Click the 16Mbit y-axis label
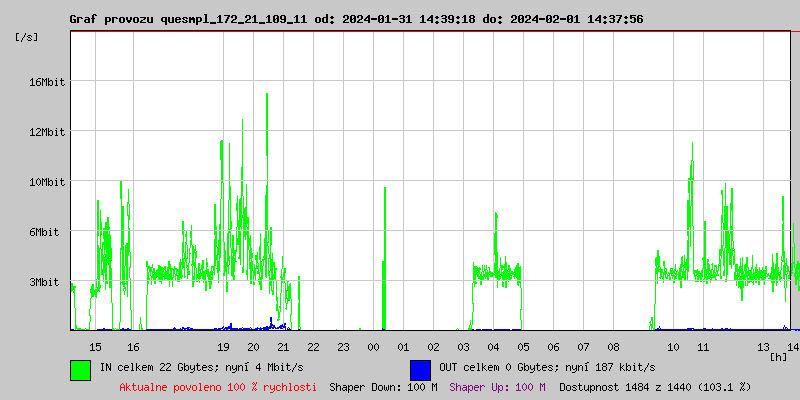Viewport: 800px width, 400px height. pos(45,82)
